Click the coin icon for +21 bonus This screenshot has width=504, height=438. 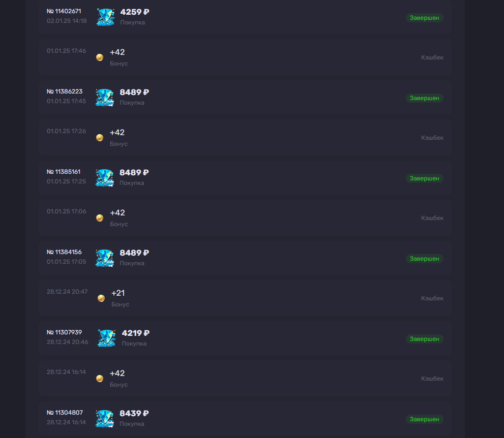point(101,298)
